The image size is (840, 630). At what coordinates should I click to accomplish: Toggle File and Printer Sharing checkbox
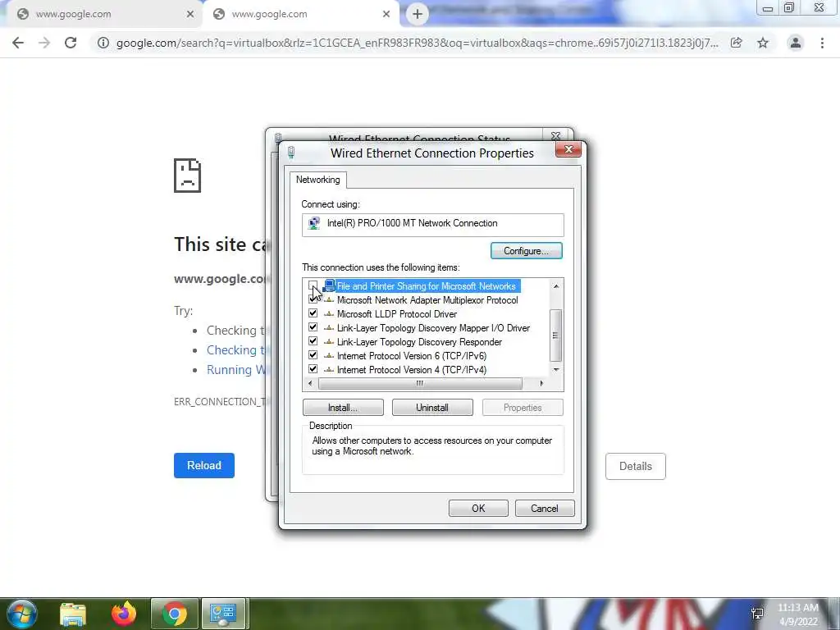313,285
